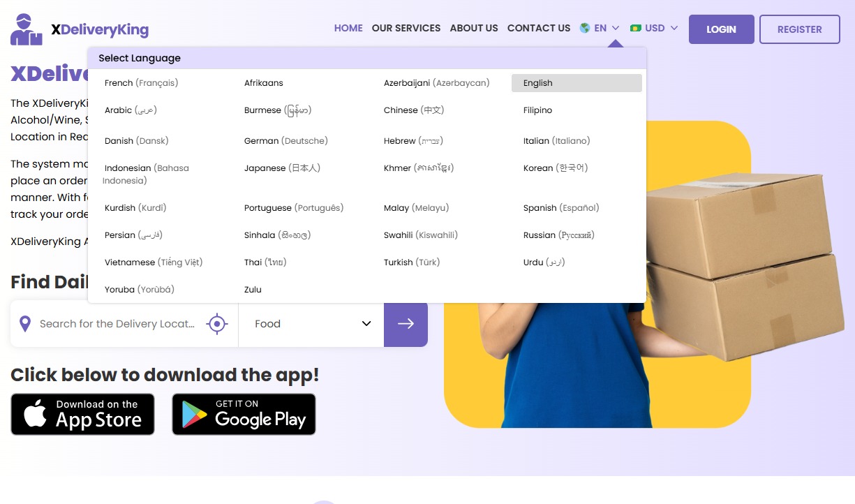
Task: Click the LOGIN button
Action: [721, 29]
